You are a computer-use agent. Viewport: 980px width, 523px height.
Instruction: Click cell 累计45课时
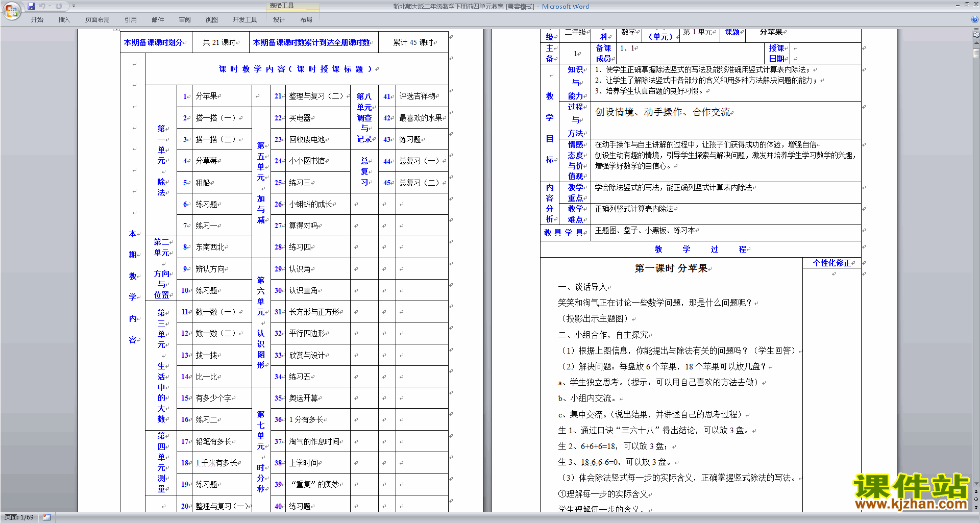pos(413,42)
